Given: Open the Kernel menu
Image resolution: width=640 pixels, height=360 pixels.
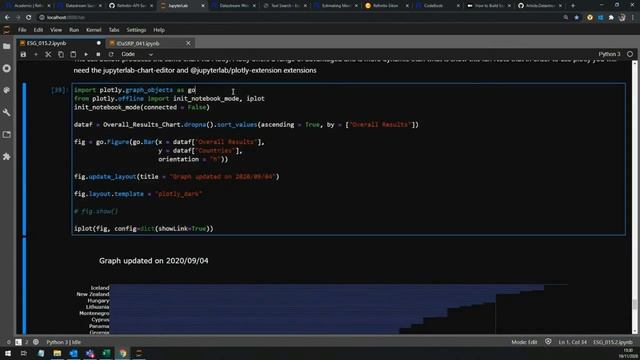Looking at the screenshot, I should tap(93, 30).
